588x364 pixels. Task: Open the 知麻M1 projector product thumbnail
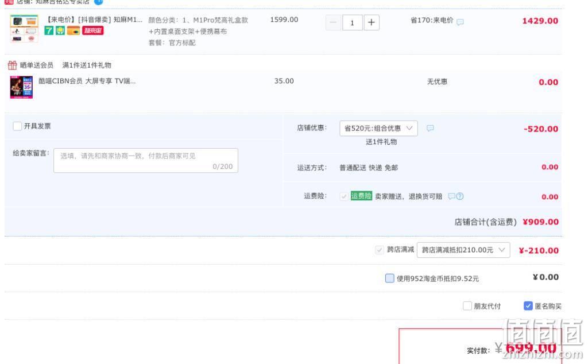pos(24,28)
